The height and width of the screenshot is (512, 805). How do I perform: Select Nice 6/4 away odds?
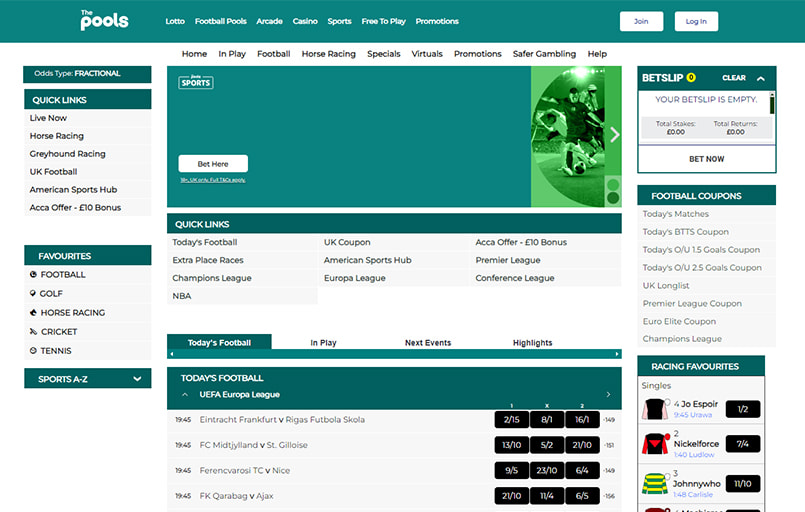[582, 470]
